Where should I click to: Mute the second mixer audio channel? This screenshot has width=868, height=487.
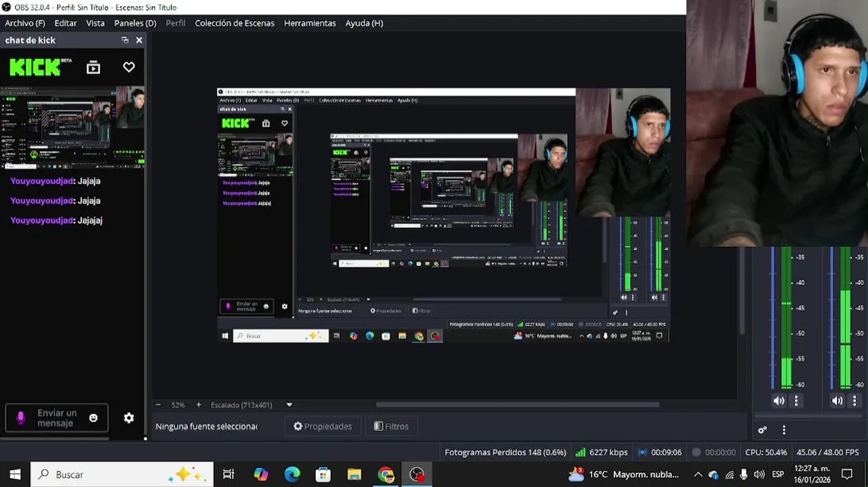(837, 400)
